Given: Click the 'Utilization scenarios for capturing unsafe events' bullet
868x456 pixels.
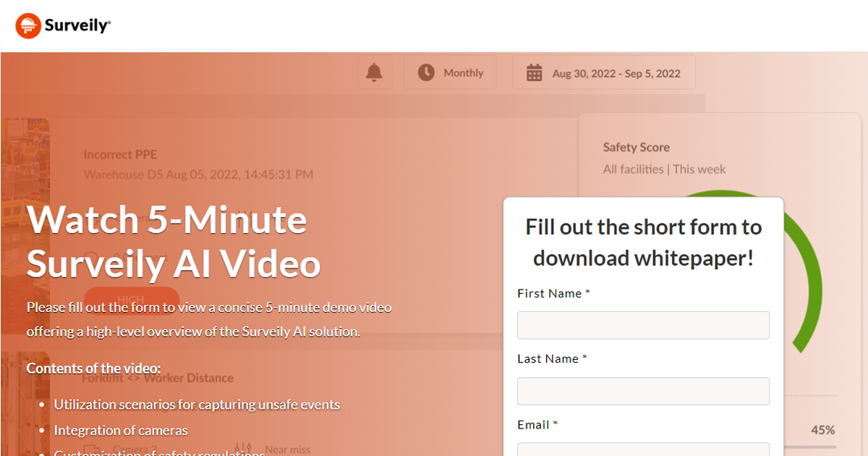Looking at the screenshot, I should click(197, 405).
